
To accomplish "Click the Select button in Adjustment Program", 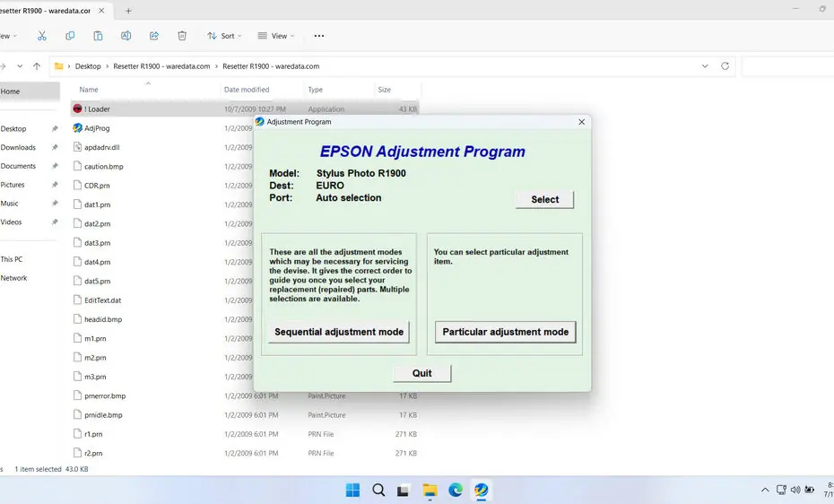I will [544, 200].
